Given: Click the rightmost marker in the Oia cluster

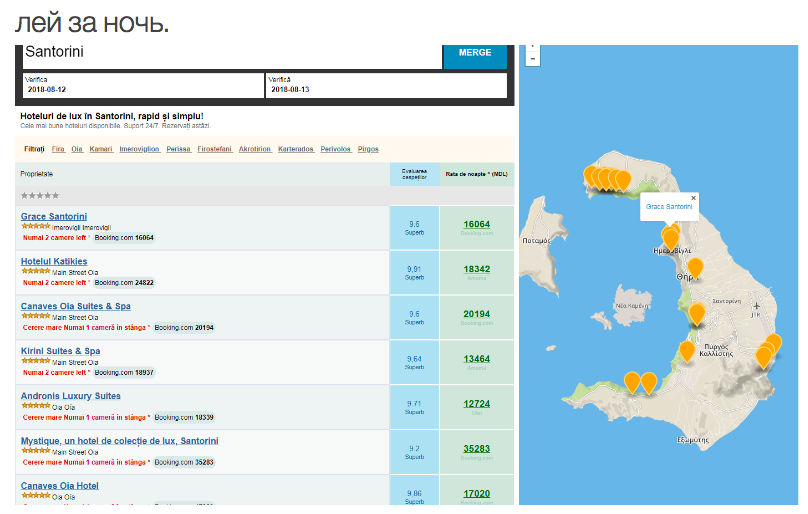Looking at the screenshot, I should click(623, 180).
